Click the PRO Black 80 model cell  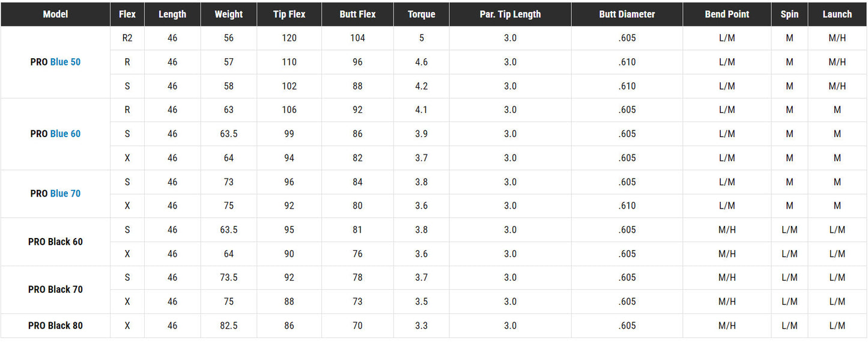tap(55, 325)
